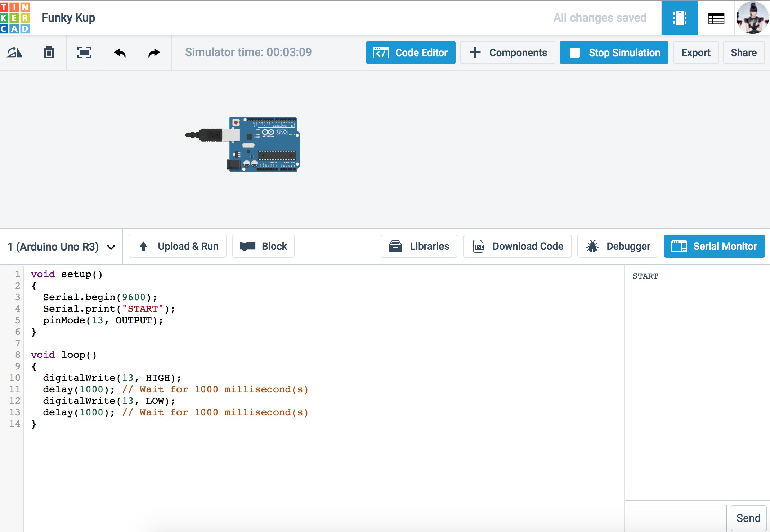Click the rotate component icon

tap(14, 53)
